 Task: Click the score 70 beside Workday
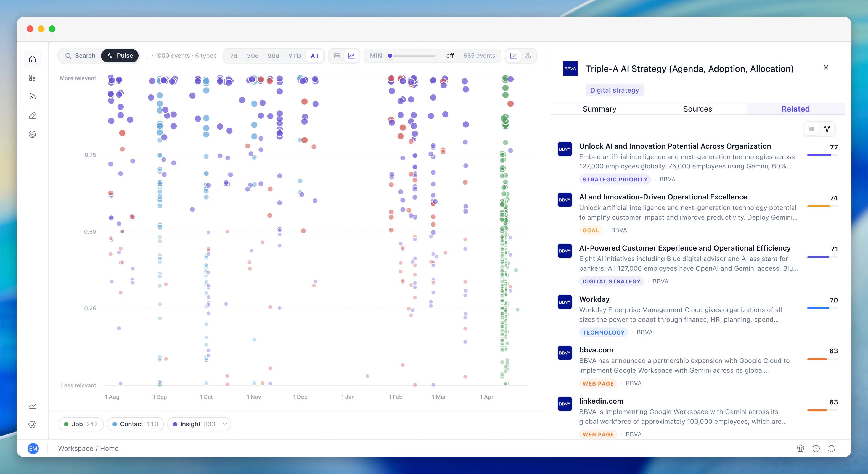(x=834, y=300)
